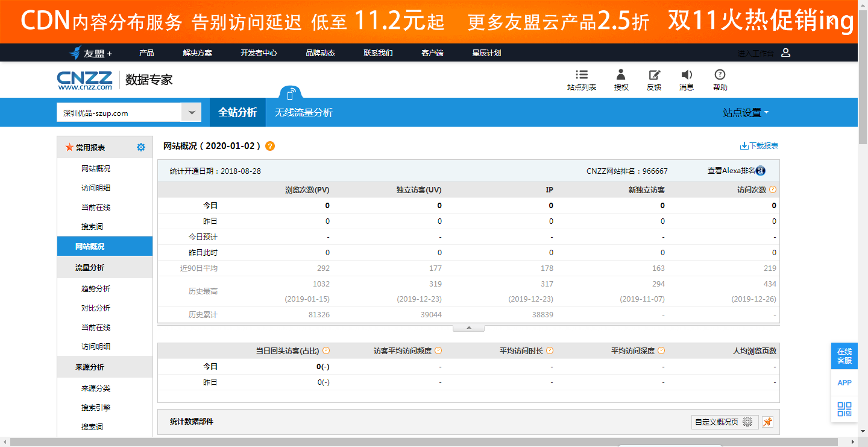Click the orange help icon beside 网站概况 title
The height and width of the screenshot is (447, 868).
[x=270, y=146]
